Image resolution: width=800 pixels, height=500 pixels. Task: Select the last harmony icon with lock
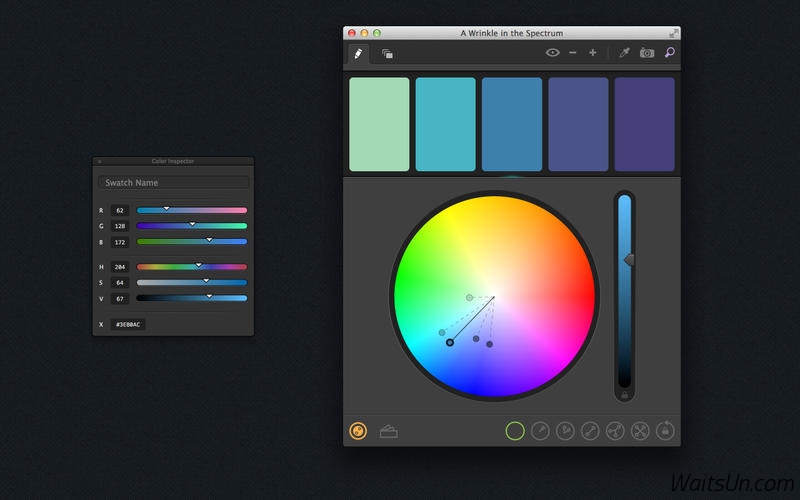665,431
